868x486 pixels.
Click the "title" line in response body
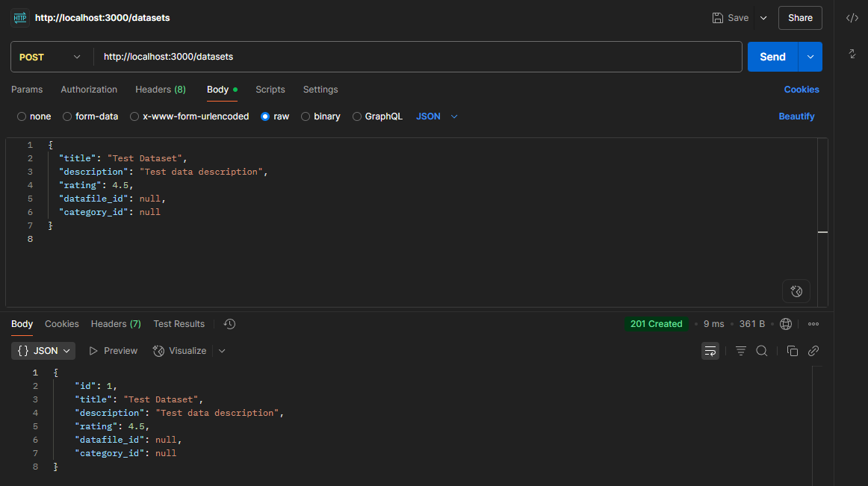[x=139, y=399]
